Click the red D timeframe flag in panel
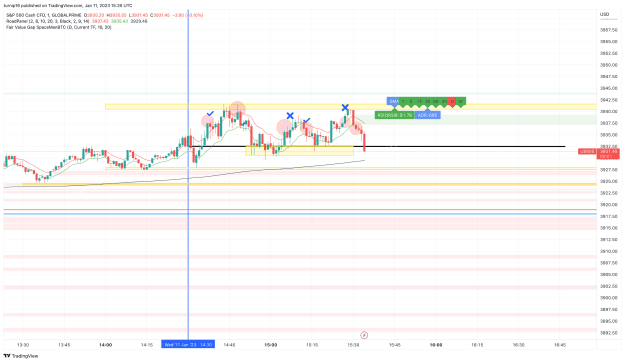The image size is (625, 362). [452, 102]
